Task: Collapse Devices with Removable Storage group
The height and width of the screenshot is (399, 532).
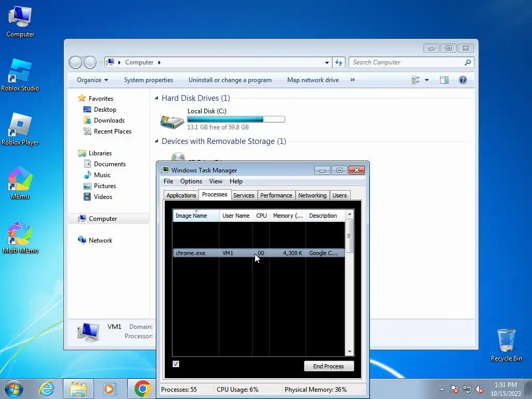Action: coord(156,141)
